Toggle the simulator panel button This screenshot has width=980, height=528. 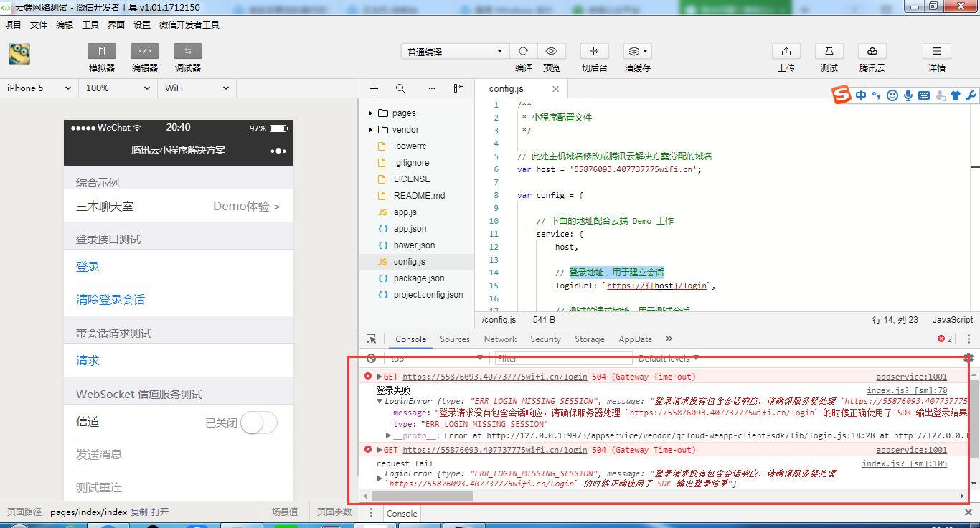point(101,51)
